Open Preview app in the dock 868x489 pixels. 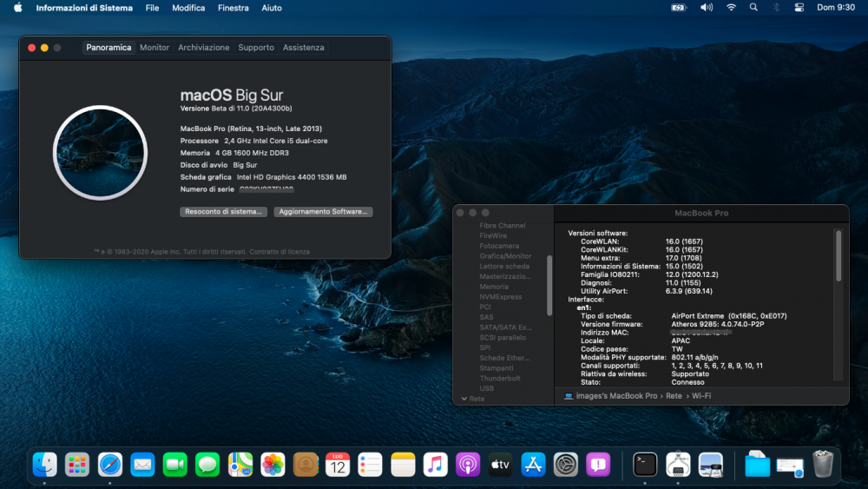710,464
